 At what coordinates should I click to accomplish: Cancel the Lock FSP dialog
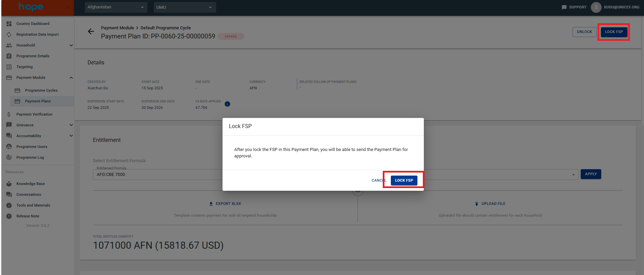379,180
